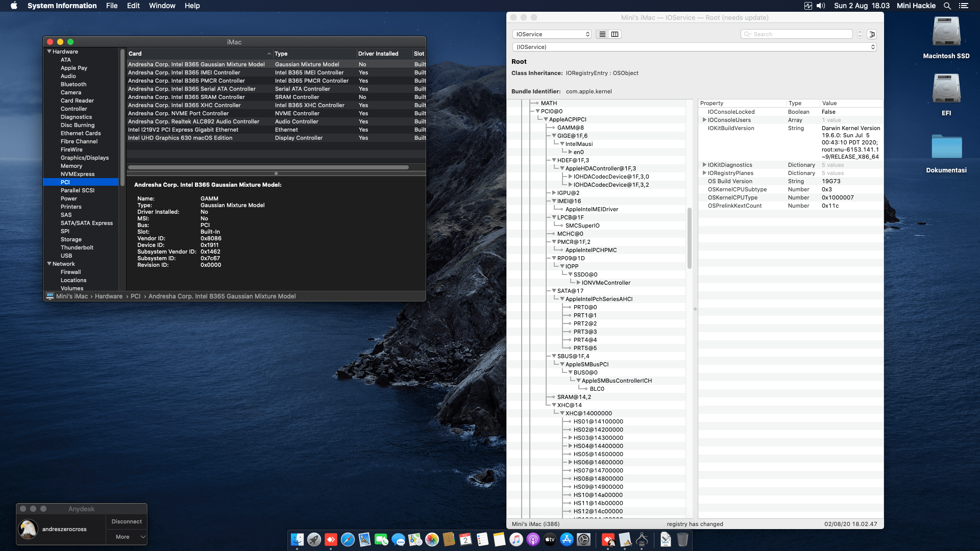The width and height of the screenshot is (980, 551).
Task: Collapse the Hardware section in sidebar
Action: point(50,52)
